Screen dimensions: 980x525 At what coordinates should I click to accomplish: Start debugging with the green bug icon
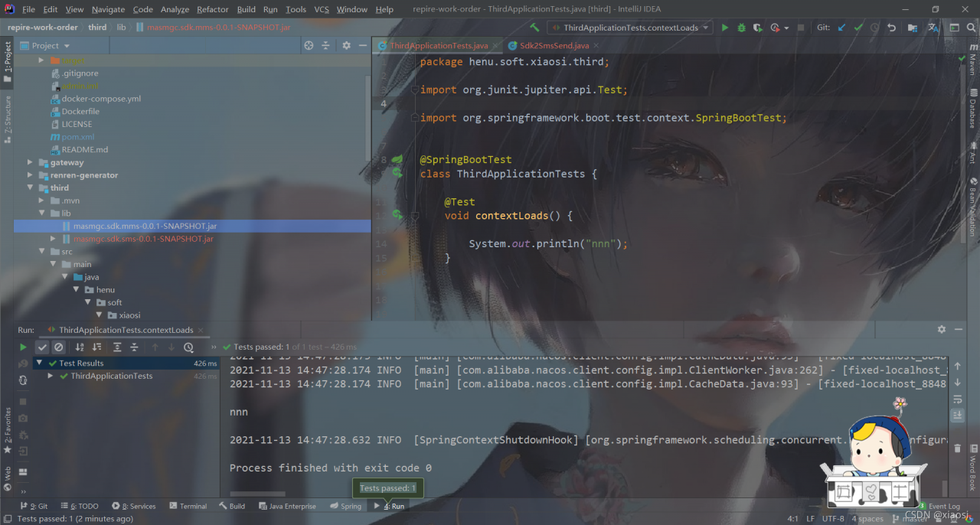pos(741,28)
